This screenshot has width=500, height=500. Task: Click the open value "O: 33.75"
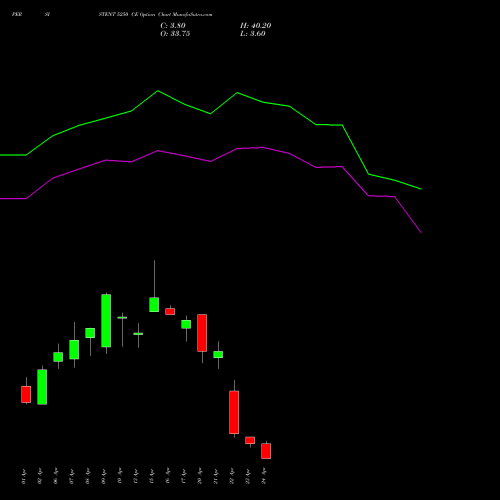[x=175, y=34]
